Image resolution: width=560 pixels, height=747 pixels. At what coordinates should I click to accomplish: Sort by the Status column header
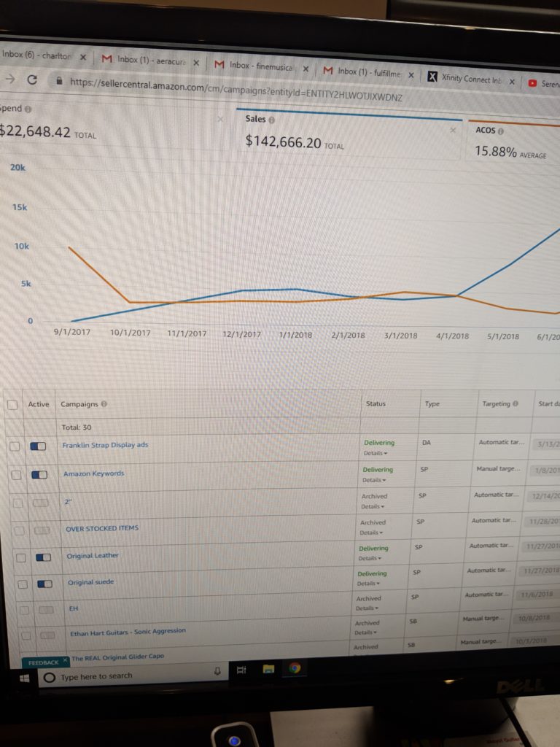(x=376, y=403)
